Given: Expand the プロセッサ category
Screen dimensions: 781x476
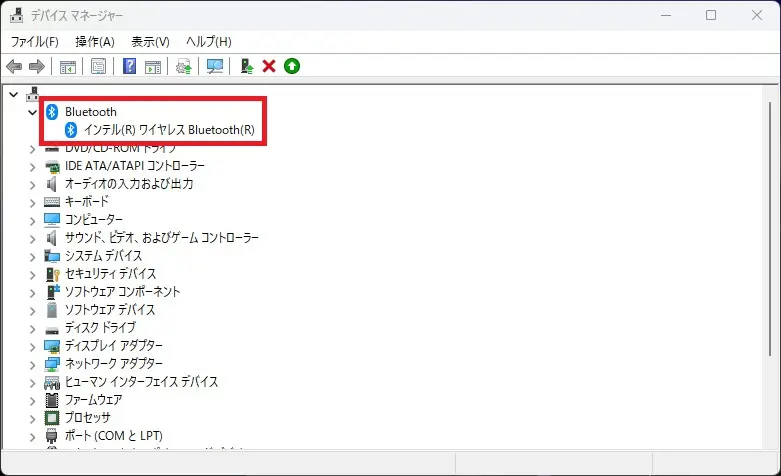Looking at the screenshot, I should pos(32,419).
